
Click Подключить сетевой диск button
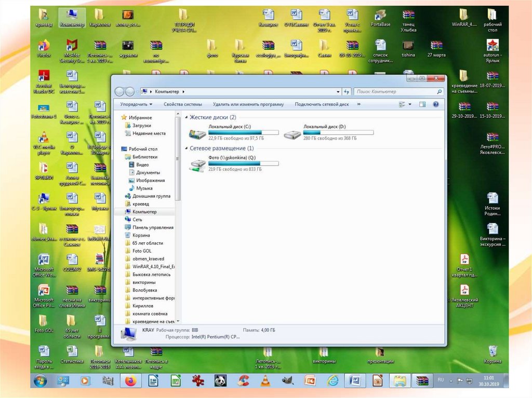(x=322, y=104)
